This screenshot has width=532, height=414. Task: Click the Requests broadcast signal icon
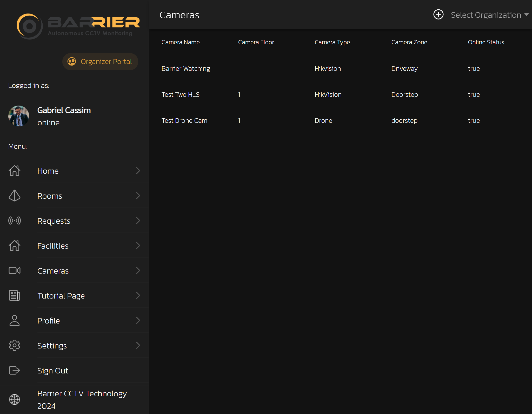tap(15, 221)
